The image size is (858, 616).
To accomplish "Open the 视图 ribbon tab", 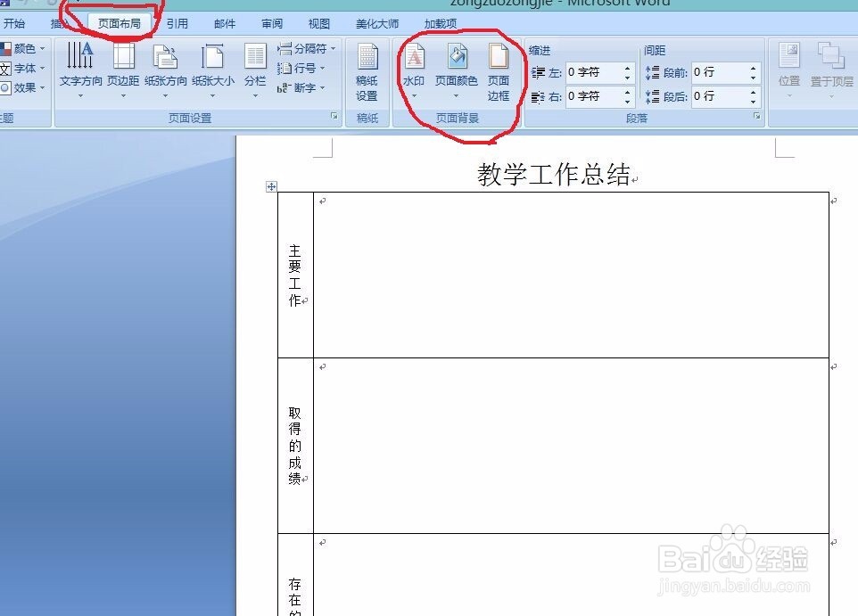I will coord(318,23).
